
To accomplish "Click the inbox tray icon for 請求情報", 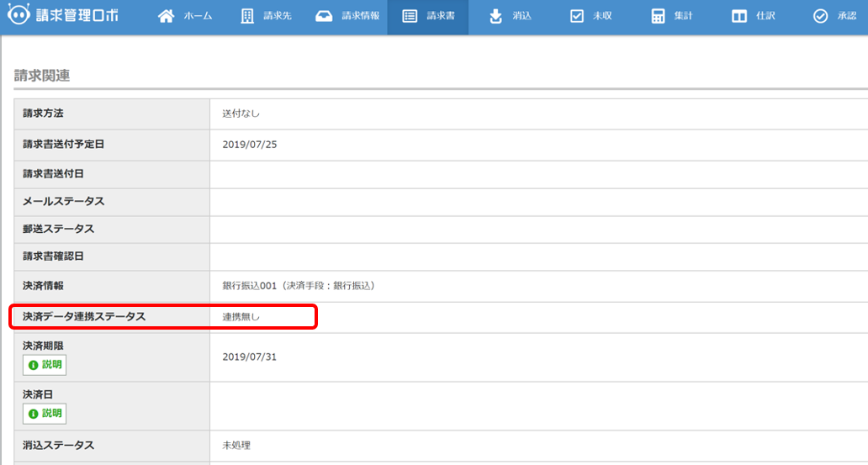I will (x=324, y=17).
